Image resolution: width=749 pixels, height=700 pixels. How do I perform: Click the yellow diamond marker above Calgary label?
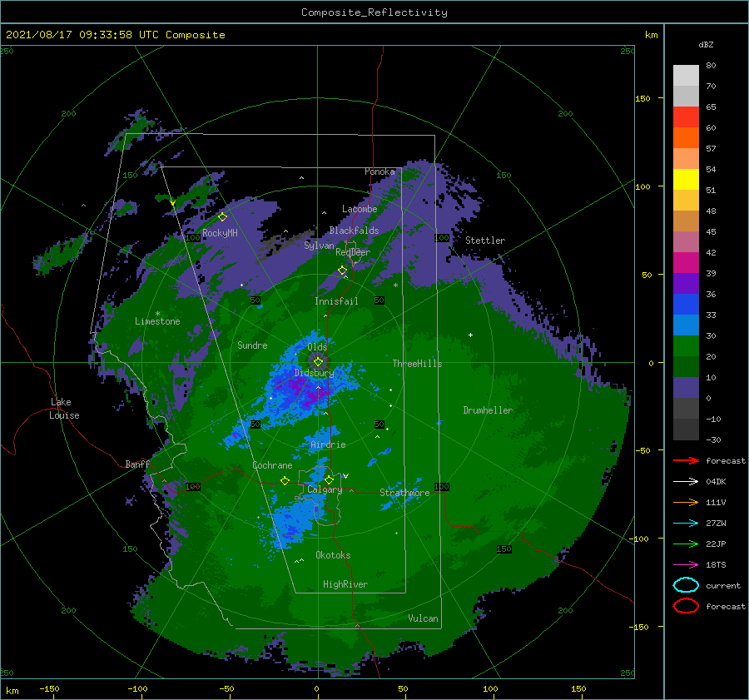coord(329,479)
